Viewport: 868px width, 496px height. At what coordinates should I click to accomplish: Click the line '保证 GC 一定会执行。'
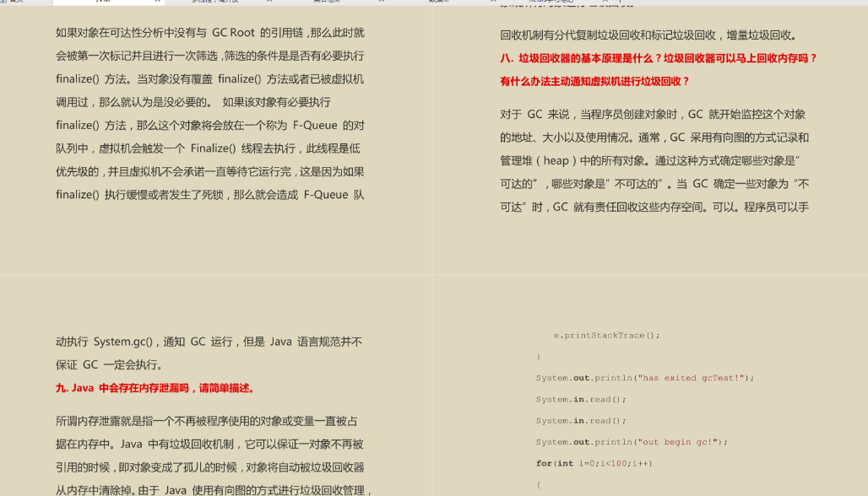point(110,365)
